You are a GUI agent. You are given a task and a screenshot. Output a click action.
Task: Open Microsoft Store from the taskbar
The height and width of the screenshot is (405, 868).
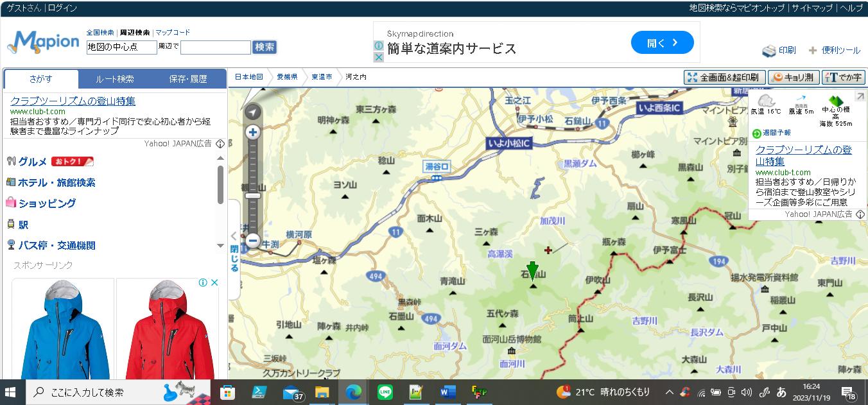click(x=227, y=392)
